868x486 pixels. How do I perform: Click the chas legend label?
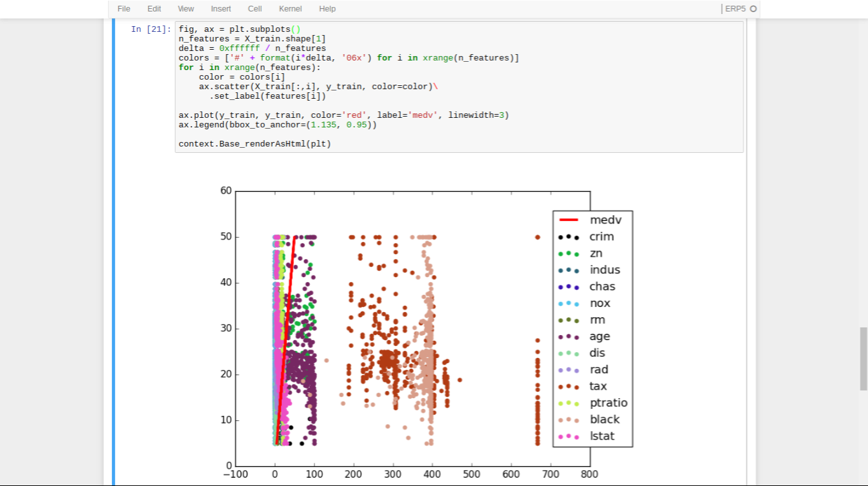point(602,287)
